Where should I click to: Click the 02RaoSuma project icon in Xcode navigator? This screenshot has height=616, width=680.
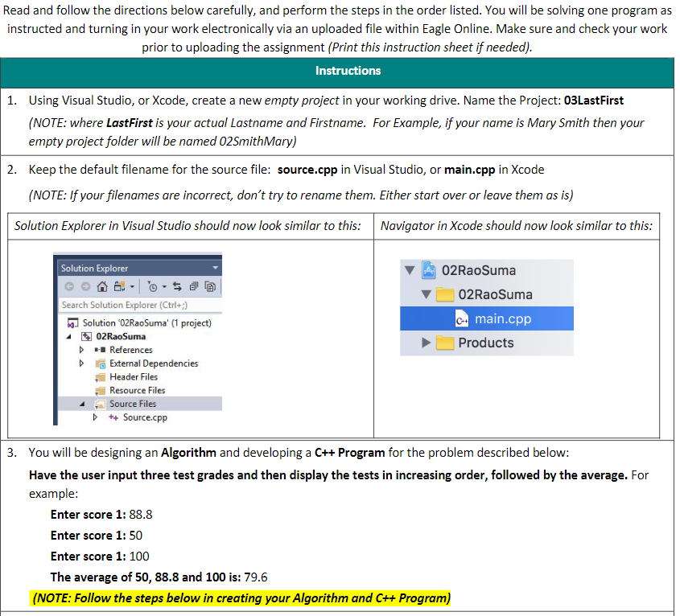pyautogui.click(x=427, y=268)
